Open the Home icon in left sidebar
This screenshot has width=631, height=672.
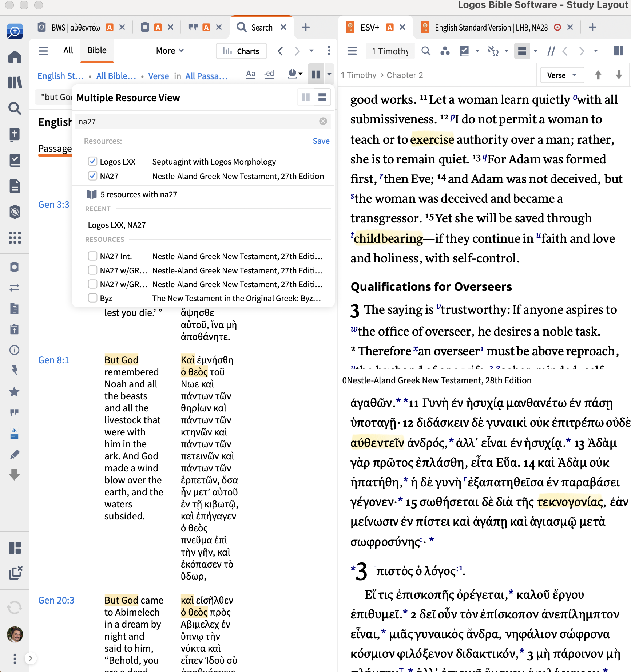click(x=15, y=57)
